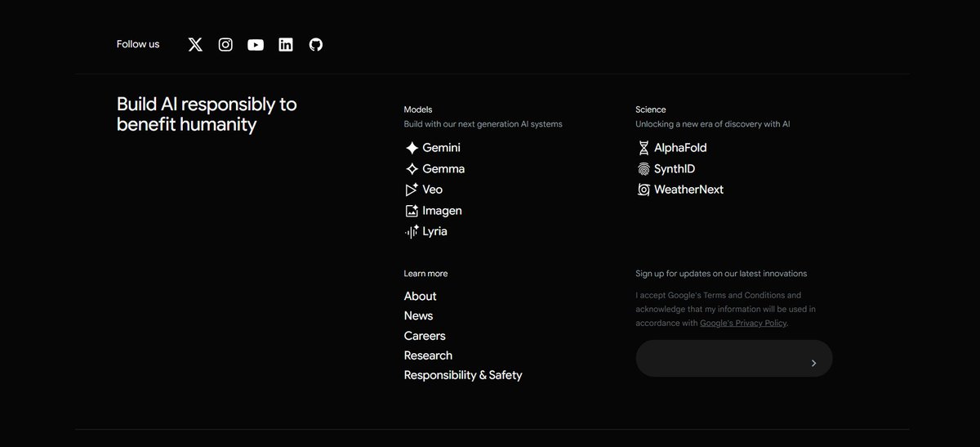Click the Imagen picture icon
The height and width of the screenshot is (447, 980).
412,211
